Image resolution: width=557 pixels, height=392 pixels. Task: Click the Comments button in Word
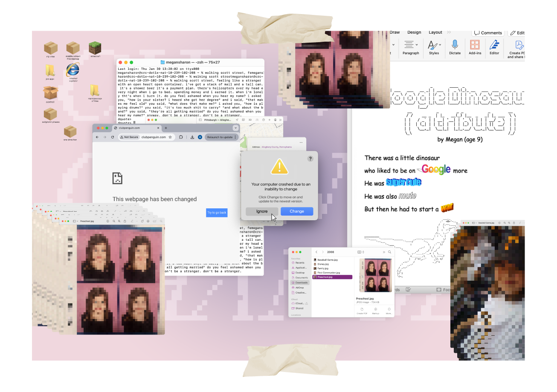click(488, 33)
